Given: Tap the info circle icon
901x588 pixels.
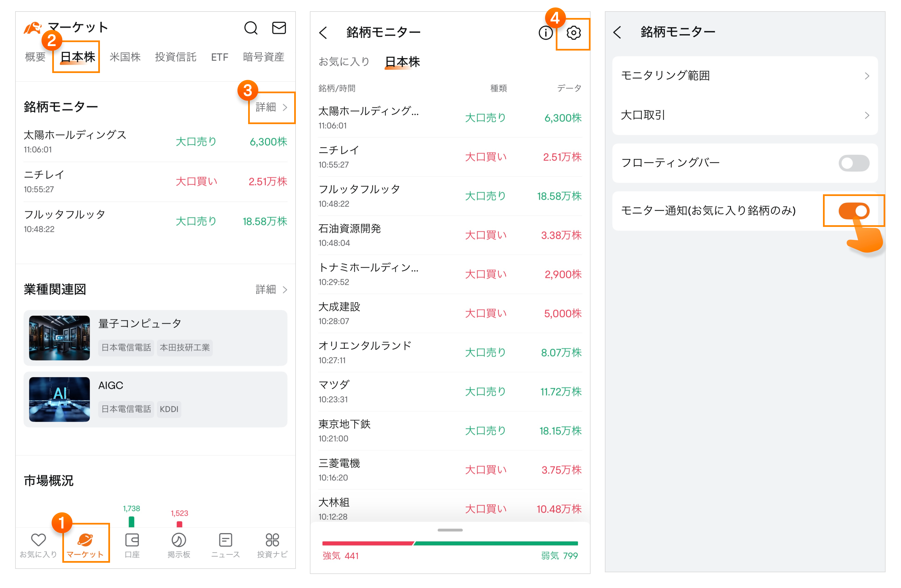Looking at the screenshot, I should [546, 33].
